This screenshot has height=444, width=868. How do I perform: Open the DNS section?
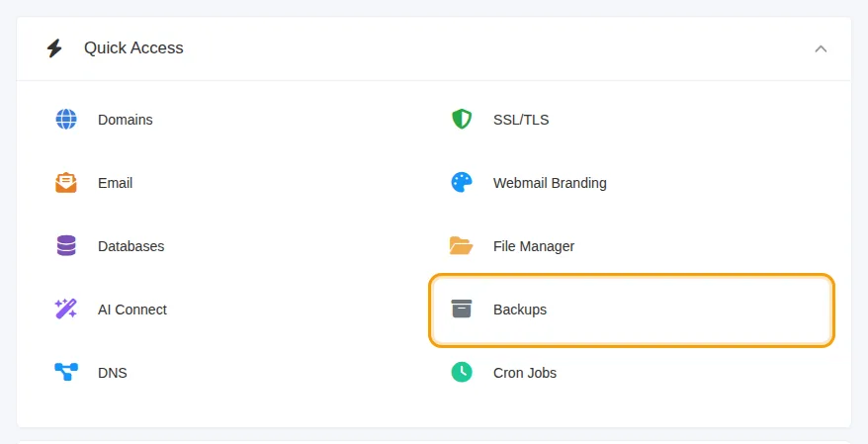click(x=113, y=373)
